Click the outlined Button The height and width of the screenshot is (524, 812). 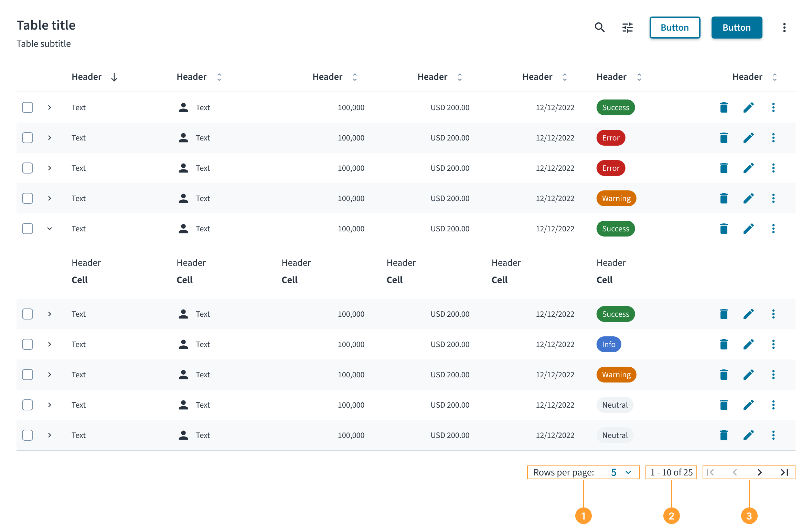[674, 27]
